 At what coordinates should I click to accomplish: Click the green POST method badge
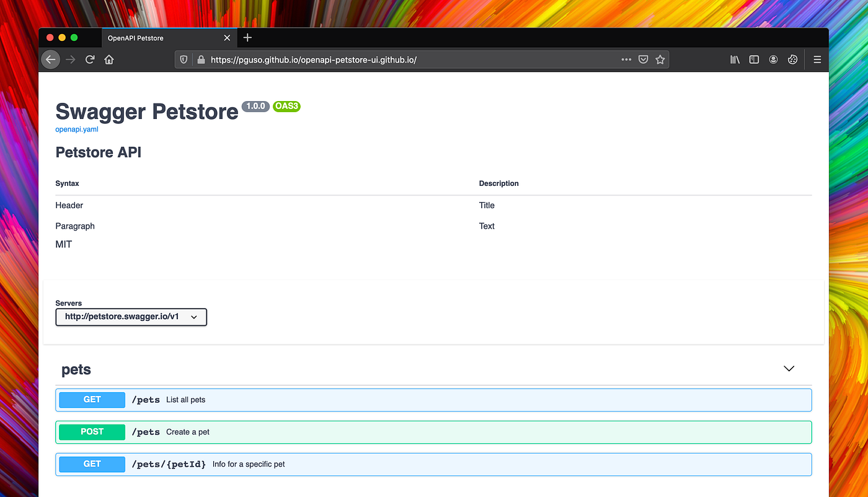pos(92,432)
